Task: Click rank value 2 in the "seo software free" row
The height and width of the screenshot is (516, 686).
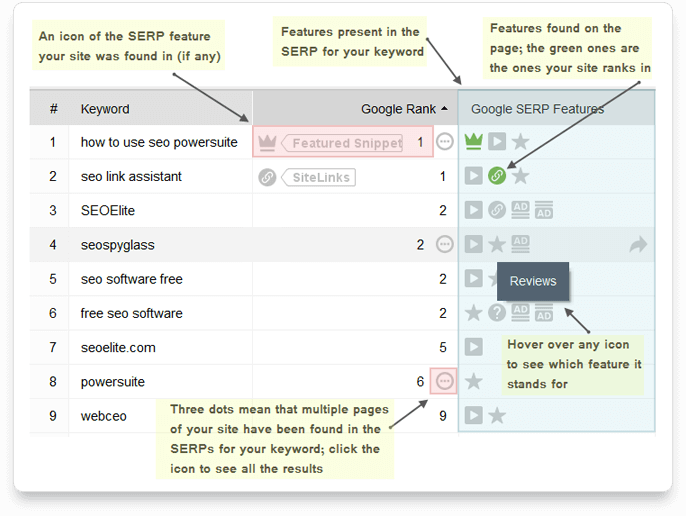Action: click(443, 279)
